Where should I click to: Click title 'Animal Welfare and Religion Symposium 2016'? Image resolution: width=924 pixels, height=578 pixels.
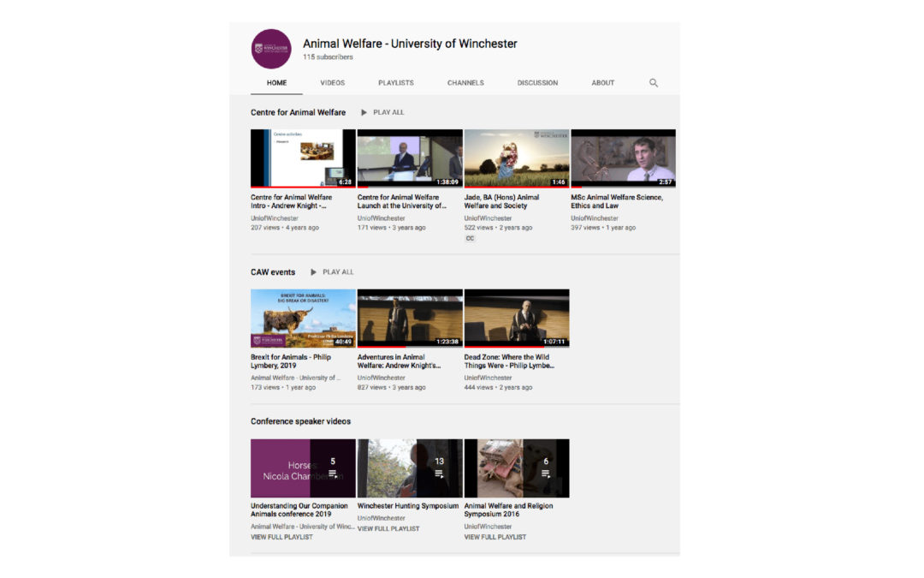coord(508,510)
